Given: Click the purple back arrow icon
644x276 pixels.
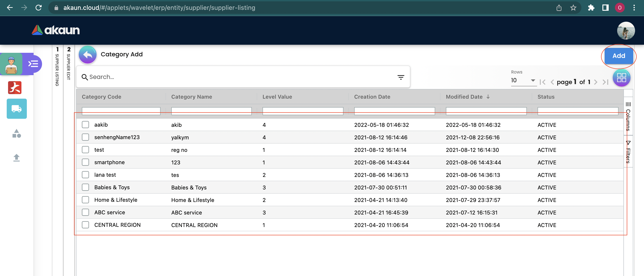Looking at the screenshot, I should [x=87, y=55].
